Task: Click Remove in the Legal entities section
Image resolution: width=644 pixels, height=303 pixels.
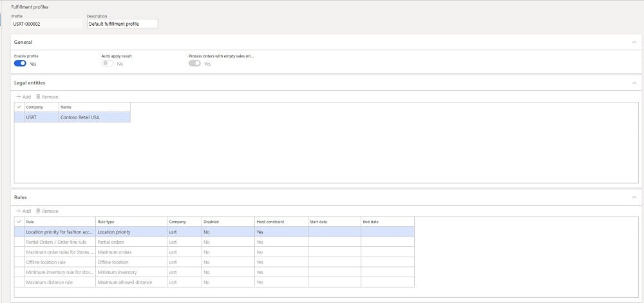Action: 46,97
